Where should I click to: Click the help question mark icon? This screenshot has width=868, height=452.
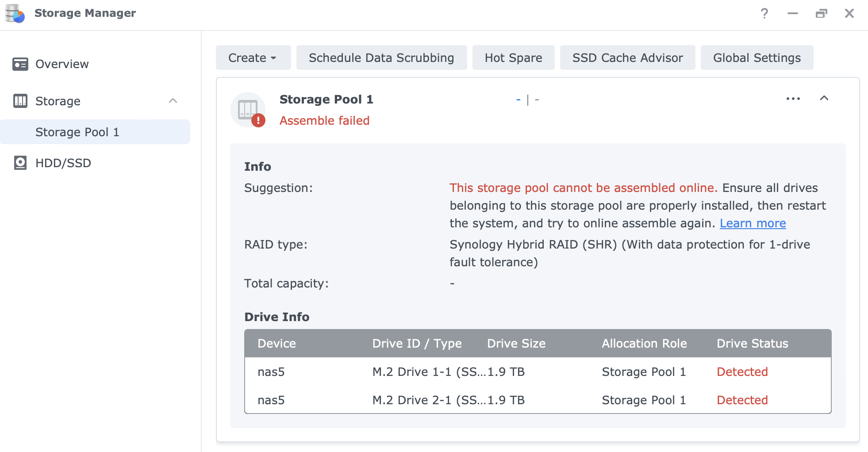coord(764,14)
